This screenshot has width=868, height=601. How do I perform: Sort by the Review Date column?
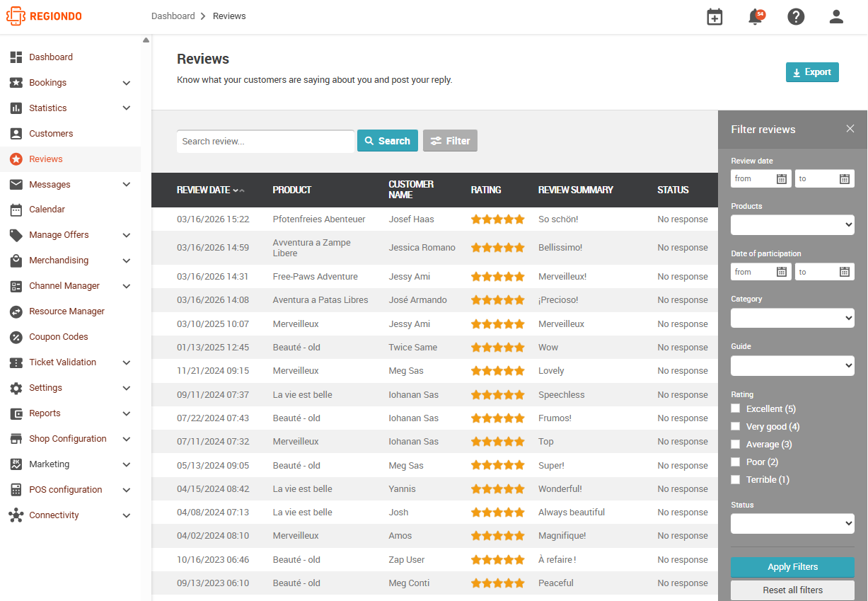(x=211, y=190)
